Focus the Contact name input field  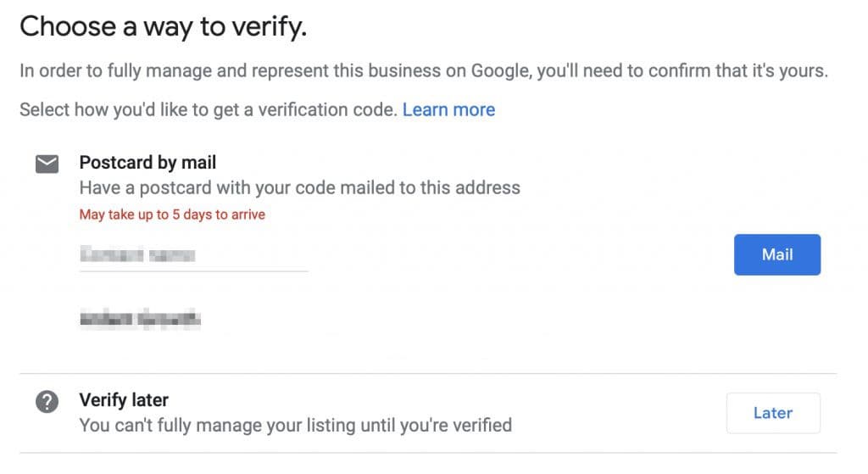pos(193,254)
